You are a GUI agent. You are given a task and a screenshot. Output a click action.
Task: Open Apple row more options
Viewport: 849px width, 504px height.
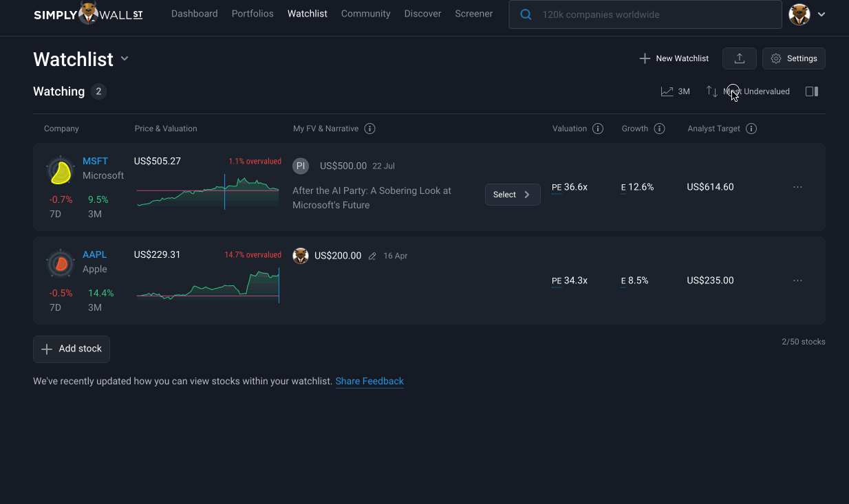797,281
